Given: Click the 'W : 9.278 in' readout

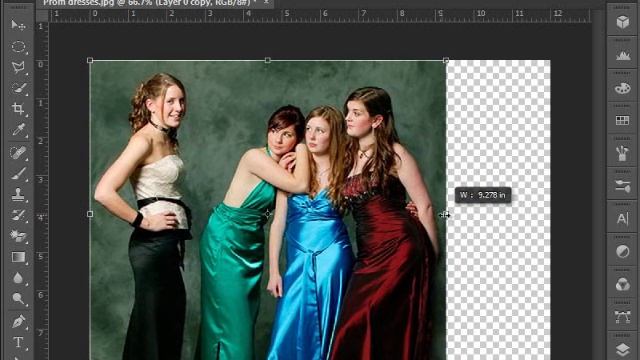Looking at the screenshot, I should [483, 195].
